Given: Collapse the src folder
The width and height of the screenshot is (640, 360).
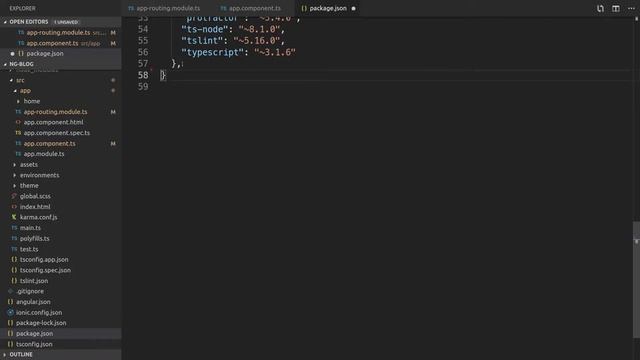Looking at the screenshot, I should pos(11,80).
